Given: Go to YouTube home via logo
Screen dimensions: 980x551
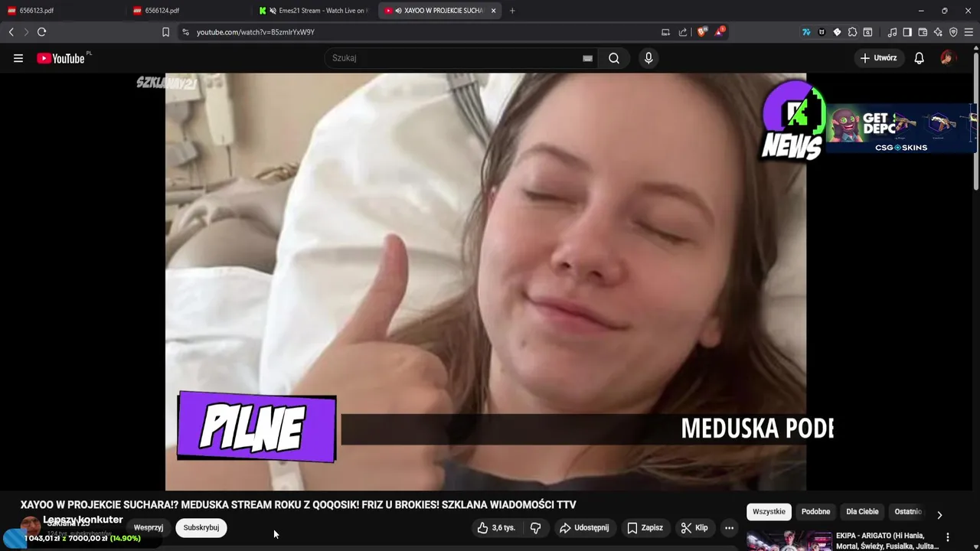Looking at the screenshot, I should (x=60, y=58).
